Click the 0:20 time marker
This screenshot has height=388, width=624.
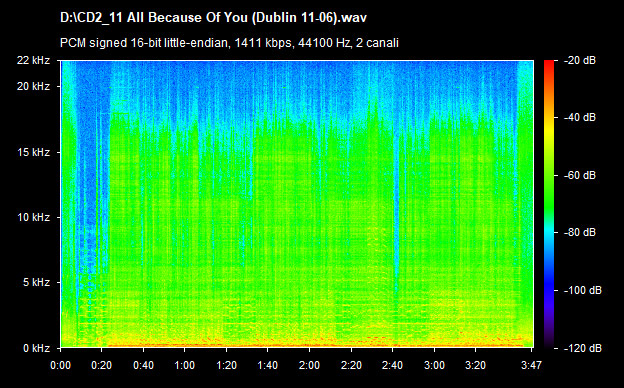[x=101, y=365]
